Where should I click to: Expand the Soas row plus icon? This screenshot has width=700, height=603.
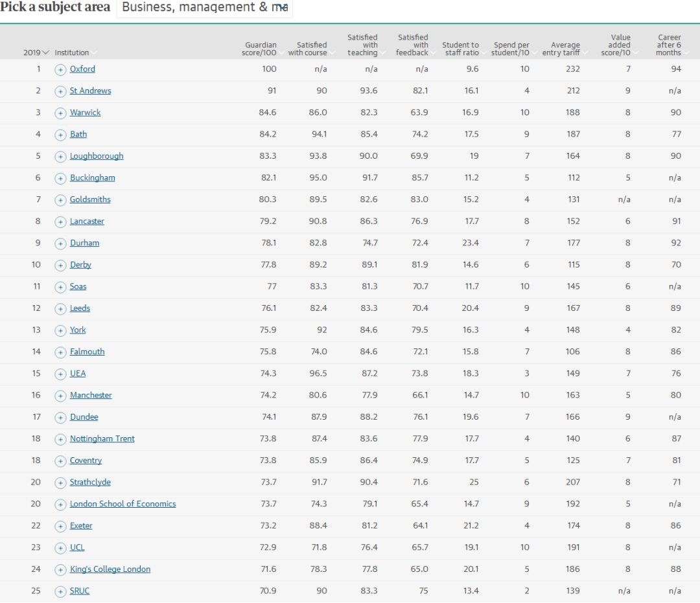click(x=60, y=287)
